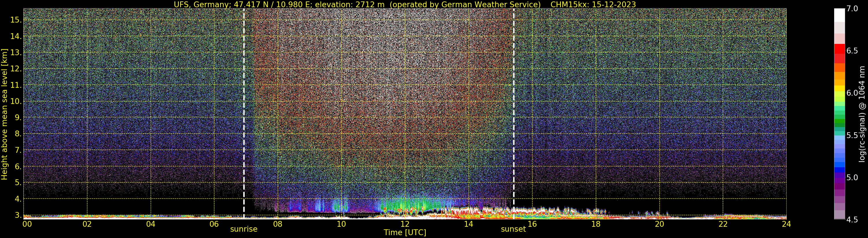Image resolution: width=868 pixels, height=238 pixels.
Task: Click height tick label '15.'
Action: pyautogui.click(x=16, y=20)
